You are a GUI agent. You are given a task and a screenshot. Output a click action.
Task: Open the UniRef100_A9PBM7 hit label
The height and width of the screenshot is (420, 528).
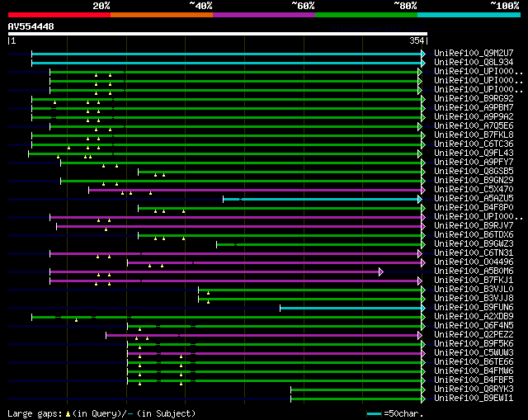(x=474, y=107)
